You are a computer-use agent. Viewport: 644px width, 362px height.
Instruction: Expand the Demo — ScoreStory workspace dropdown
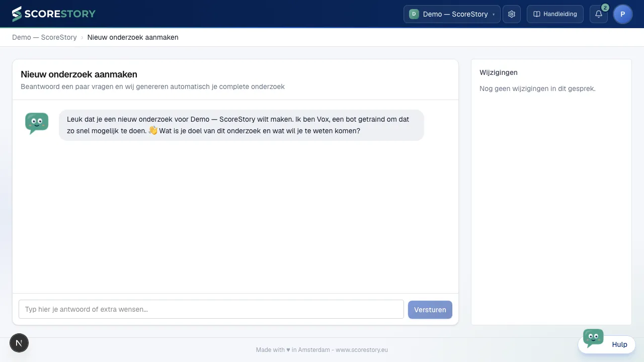452,14
